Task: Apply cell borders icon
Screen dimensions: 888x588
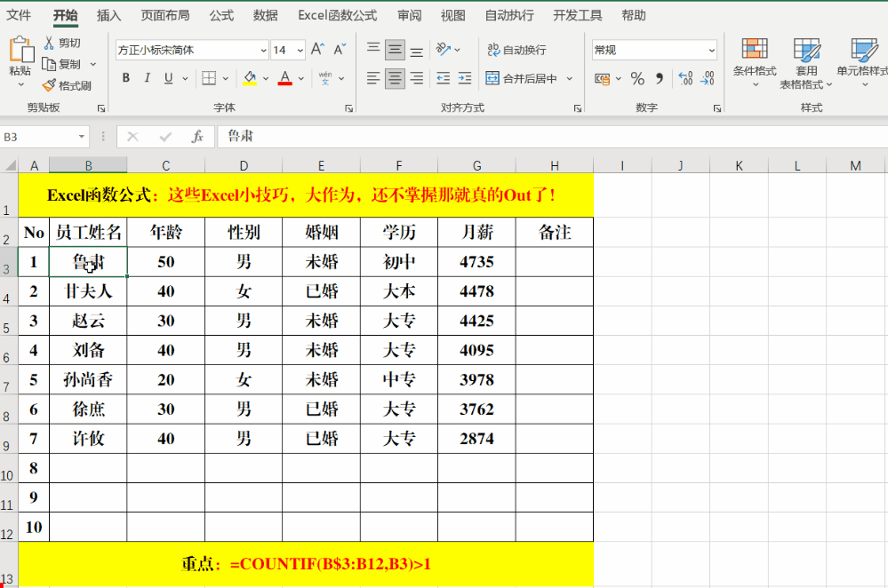Action: pos(209,78)
